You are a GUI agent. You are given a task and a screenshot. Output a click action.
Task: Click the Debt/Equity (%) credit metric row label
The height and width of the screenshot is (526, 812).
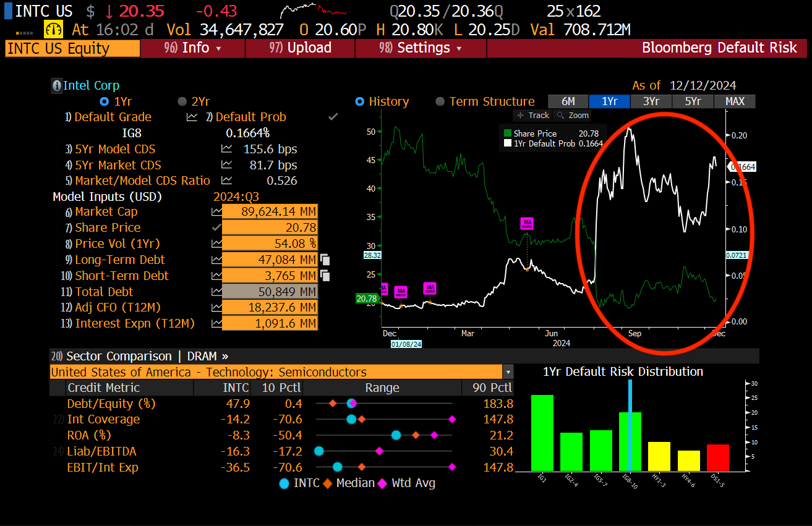[x=111, y=404]
